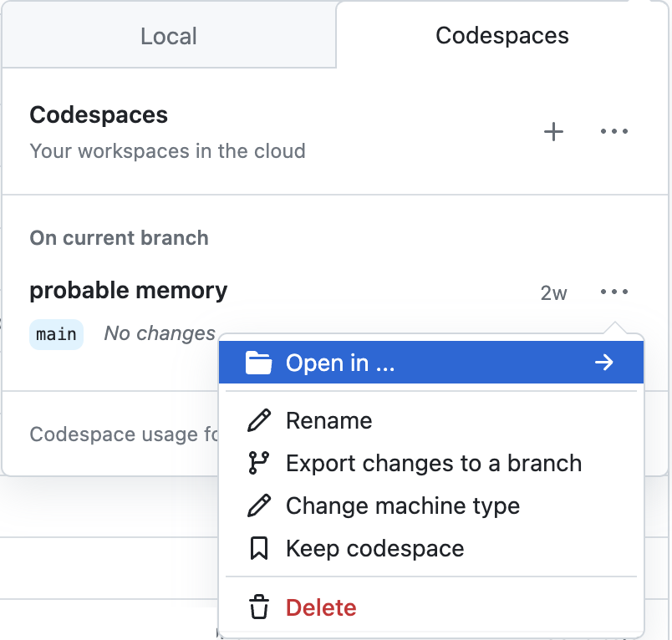Choose Change machine type
The image size is (672, 640).
(x=403, y=505)
